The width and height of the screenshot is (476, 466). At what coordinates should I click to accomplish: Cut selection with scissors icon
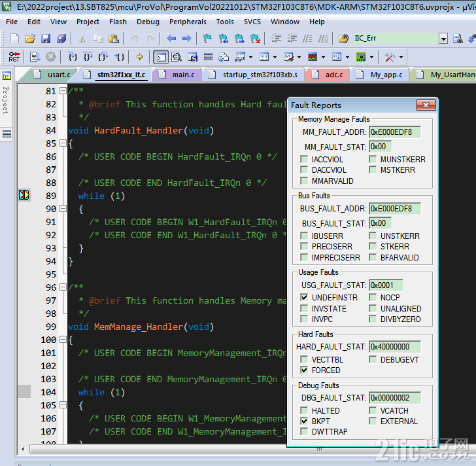82,39
